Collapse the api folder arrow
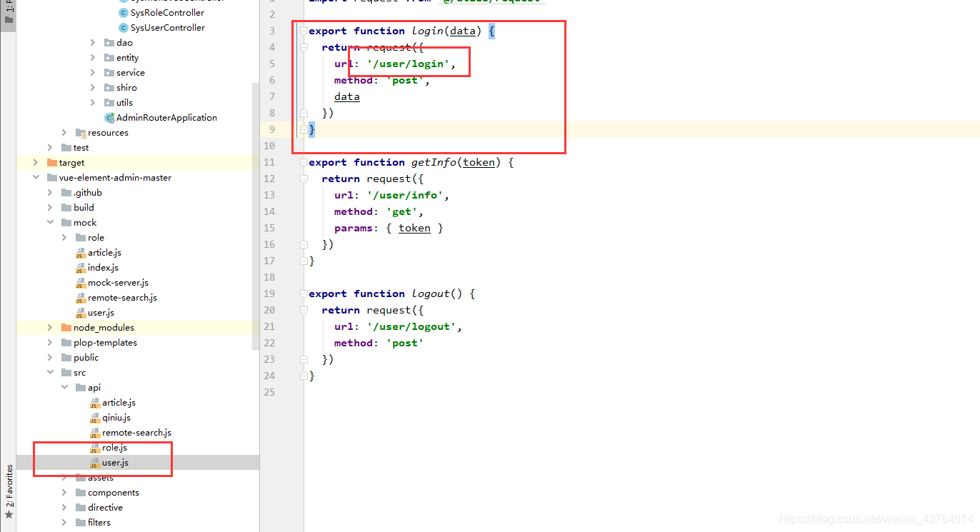The width and height of the screenshot is (980, 532). click(64, 388)
